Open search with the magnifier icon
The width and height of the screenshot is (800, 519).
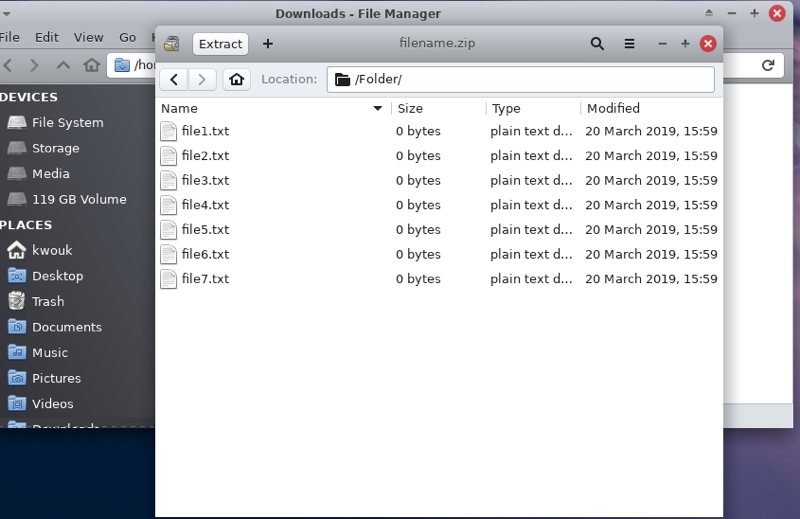point(597,44)
